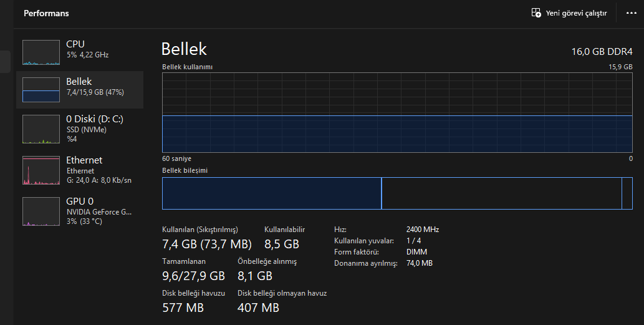
Task: Select the Ethernet throughput graph thumbnail
Action: (41, 170)
